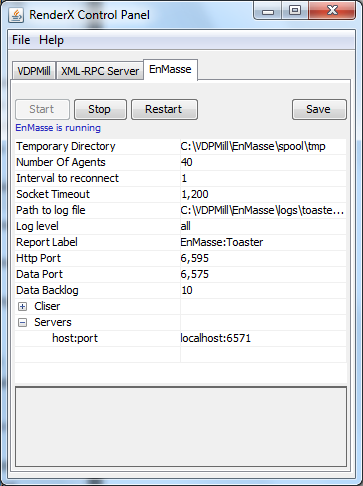This screenshot has height=486, width=363.
Task: Select the Log level label
Action: (x=37, y=226)
